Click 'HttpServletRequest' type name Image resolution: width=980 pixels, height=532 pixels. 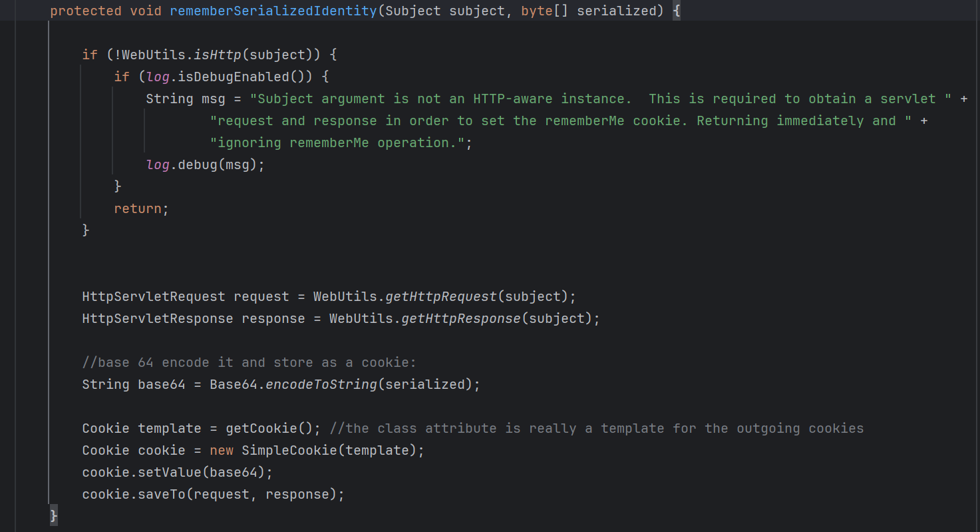(x=154, y=296)
